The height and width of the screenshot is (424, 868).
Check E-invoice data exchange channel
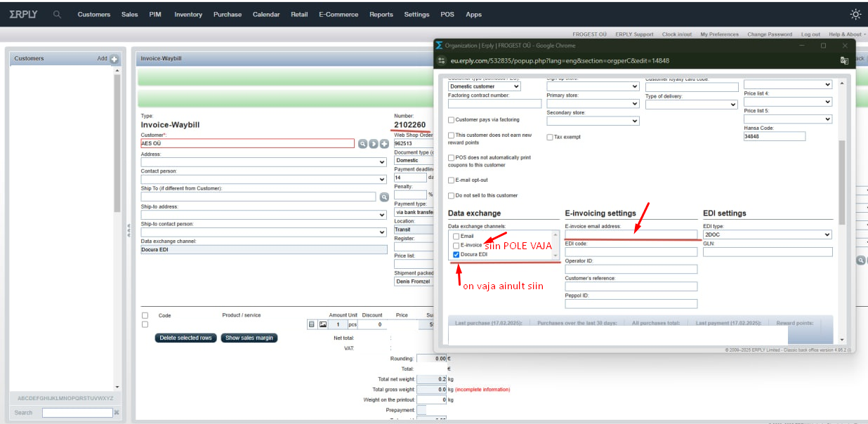tap(456, 246)
